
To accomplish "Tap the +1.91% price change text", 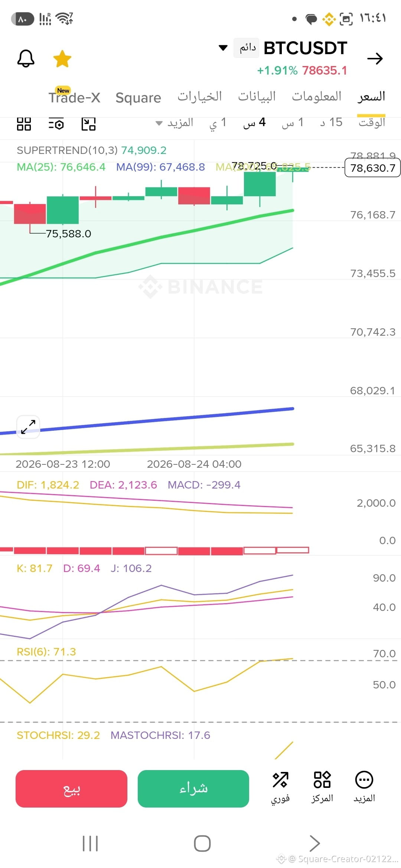I will tap(277, 70).
